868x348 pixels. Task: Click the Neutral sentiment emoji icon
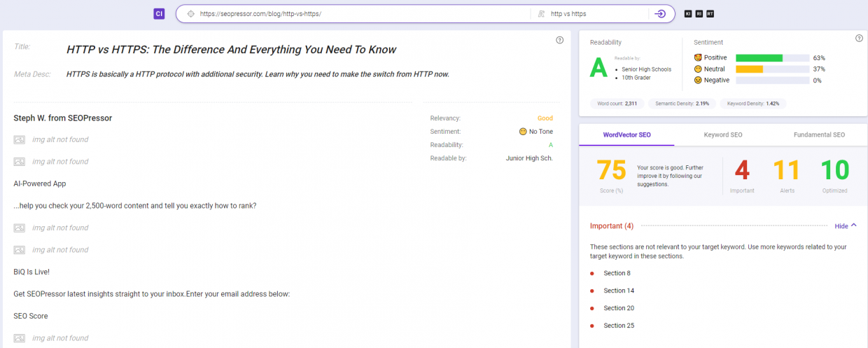click(x=697, y=69)
